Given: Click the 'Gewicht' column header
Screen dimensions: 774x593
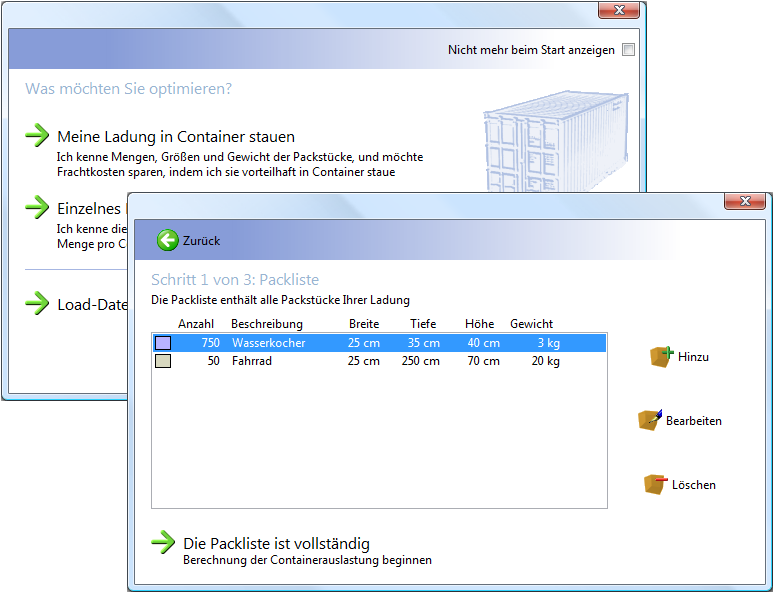Looking at the screenshot, I should click(x=531, y=324).
